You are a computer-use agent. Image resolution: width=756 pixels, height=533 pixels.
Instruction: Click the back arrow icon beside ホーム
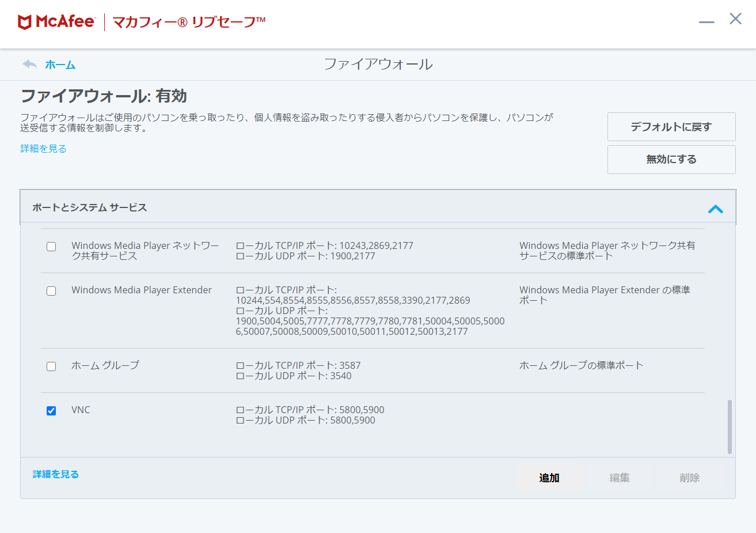coord(29,65)
